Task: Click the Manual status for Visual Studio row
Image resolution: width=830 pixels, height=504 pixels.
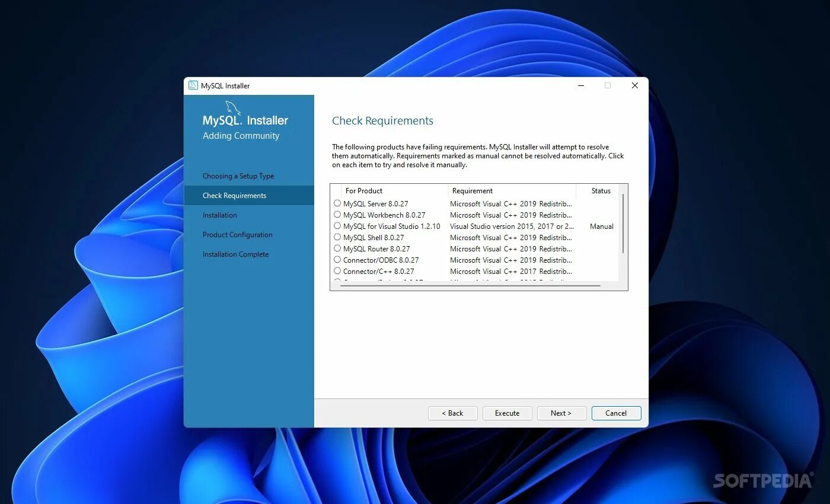Action: (x=602, y=227)
